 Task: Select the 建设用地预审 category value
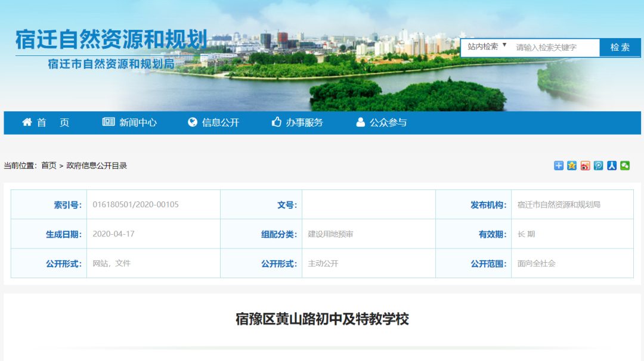tap(330, 234)
